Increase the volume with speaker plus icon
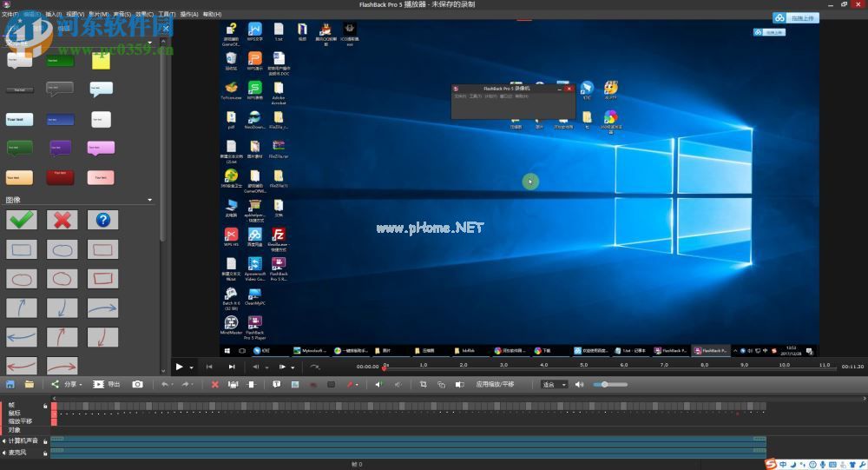868x470 pixels. tap(378, 384)
